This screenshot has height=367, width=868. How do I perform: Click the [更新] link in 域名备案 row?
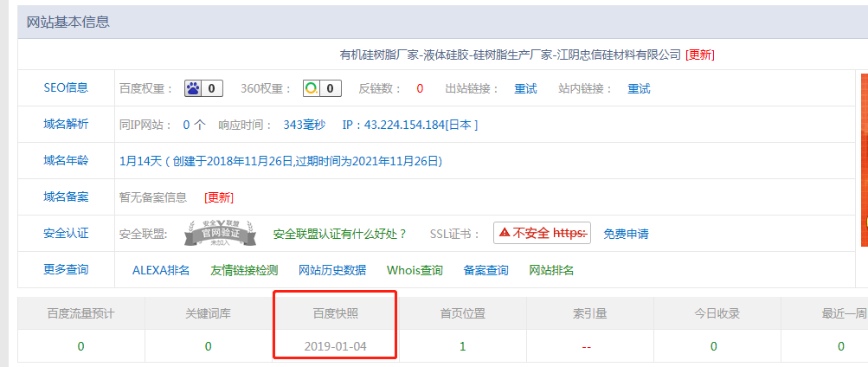(219, 197)
